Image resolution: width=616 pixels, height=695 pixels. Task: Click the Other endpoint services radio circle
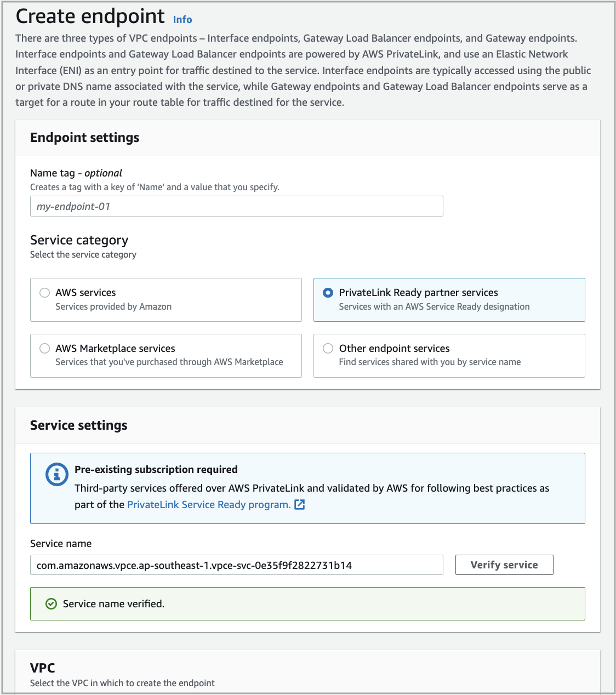(x=328, y=348)
